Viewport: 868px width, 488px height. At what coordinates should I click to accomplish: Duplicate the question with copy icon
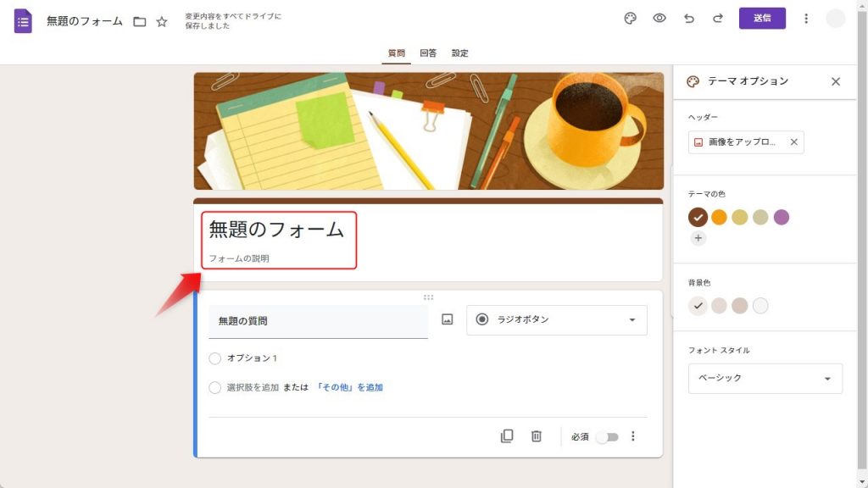pos(507,436)
